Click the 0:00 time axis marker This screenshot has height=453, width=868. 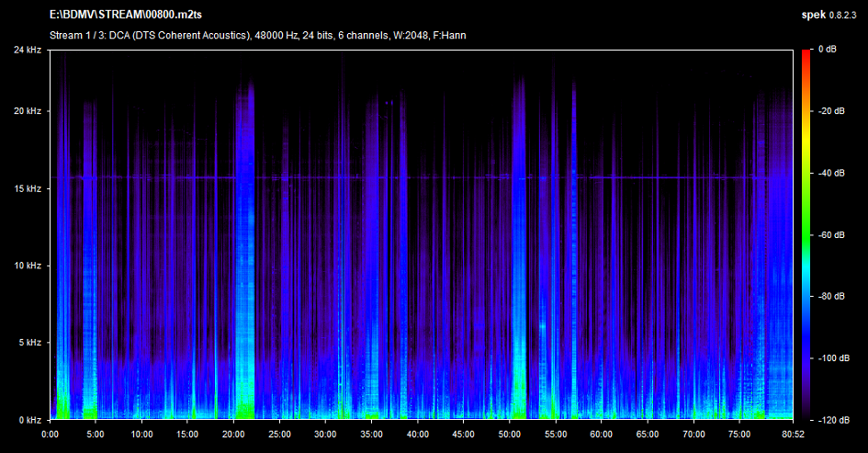tap(51, 435)
